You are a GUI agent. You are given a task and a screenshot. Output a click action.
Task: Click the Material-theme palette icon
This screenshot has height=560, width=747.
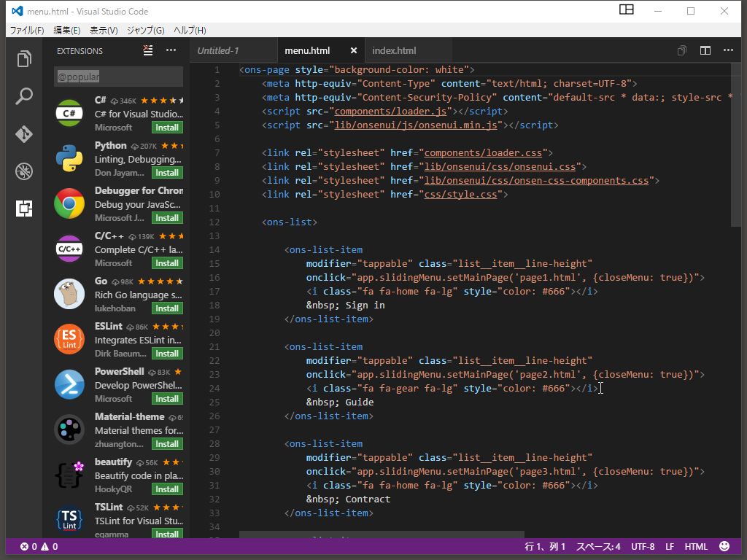coord(69,430)
